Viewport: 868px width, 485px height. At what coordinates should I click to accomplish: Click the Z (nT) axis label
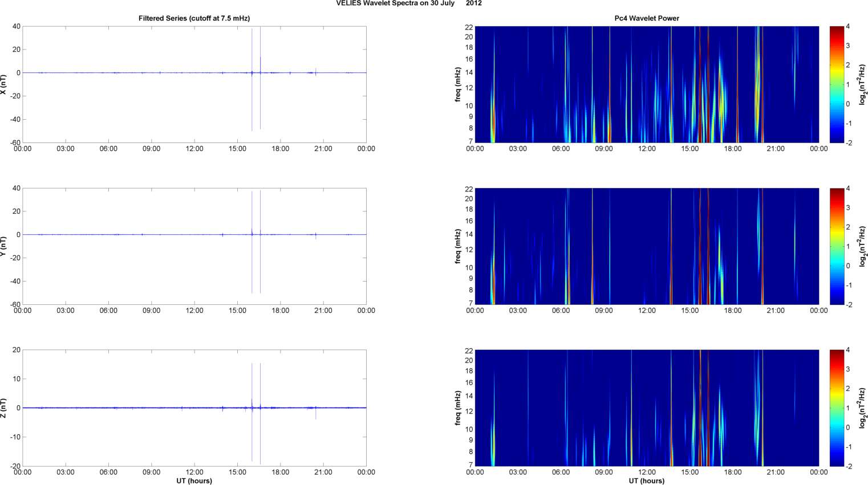point(3,408)
